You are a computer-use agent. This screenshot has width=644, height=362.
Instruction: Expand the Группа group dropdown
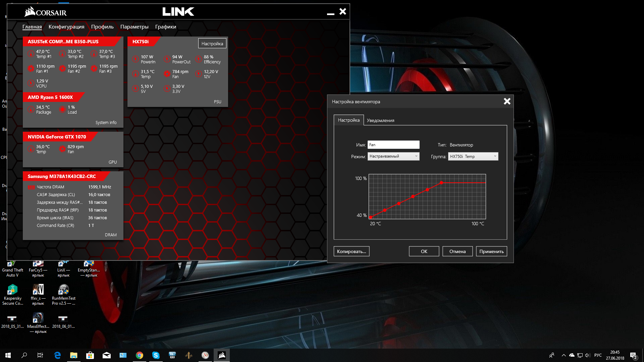[x=473, y=156]
